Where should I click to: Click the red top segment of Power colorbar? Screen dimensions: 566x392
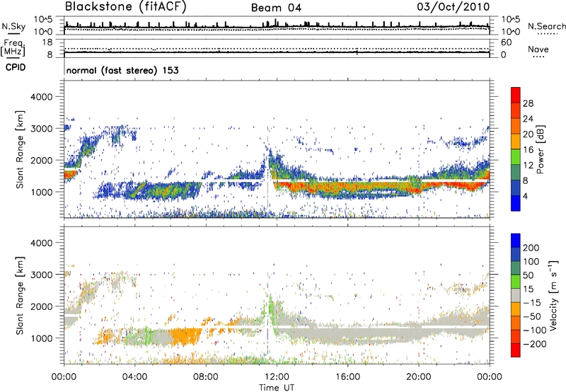pyautogui.click(x=516, y=95)
